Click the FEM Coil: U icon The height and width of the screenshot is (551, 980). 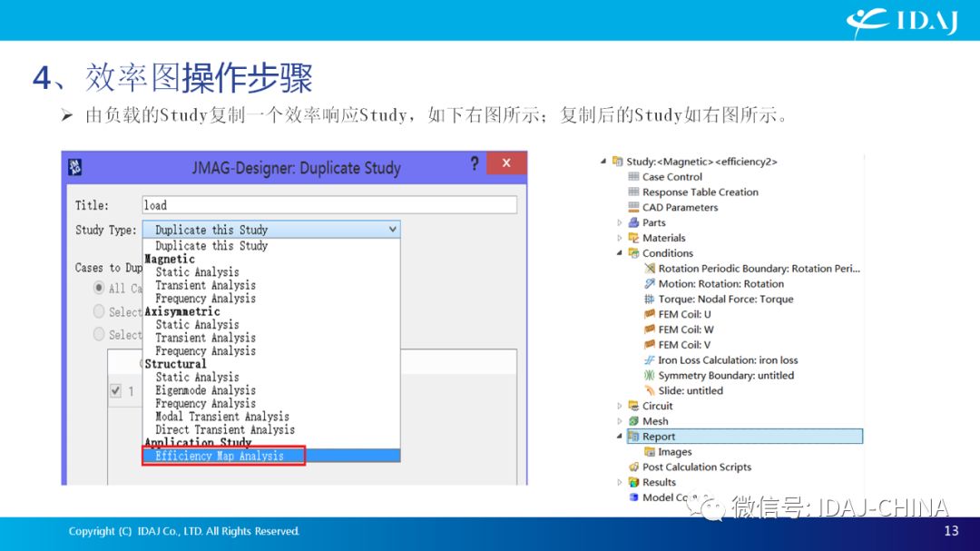650,314
